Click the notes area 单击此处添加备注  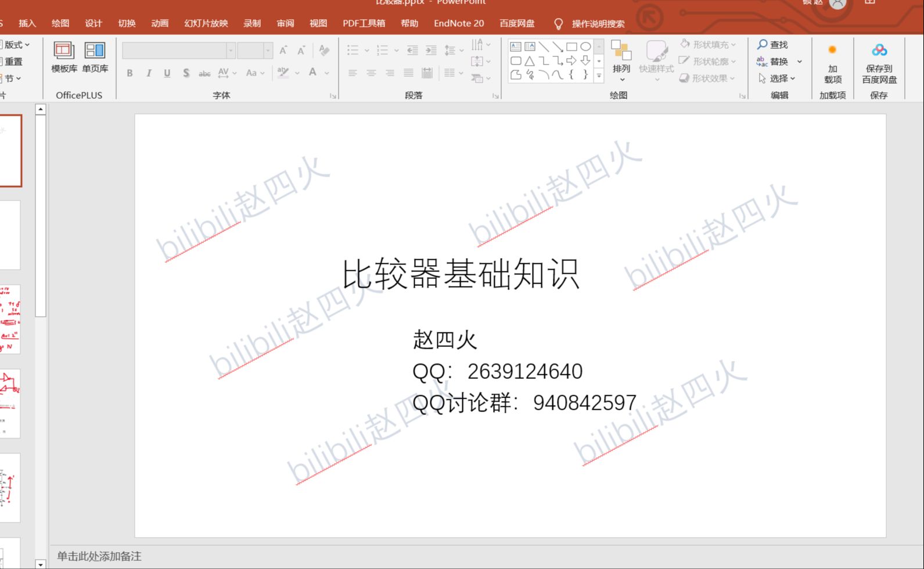click(x=99, y=556)
